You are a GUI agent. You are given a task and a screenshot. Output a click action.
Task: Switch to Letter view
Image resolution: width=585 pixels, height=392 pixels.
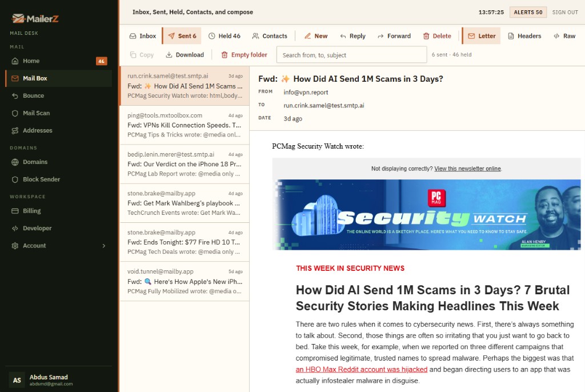482,36
